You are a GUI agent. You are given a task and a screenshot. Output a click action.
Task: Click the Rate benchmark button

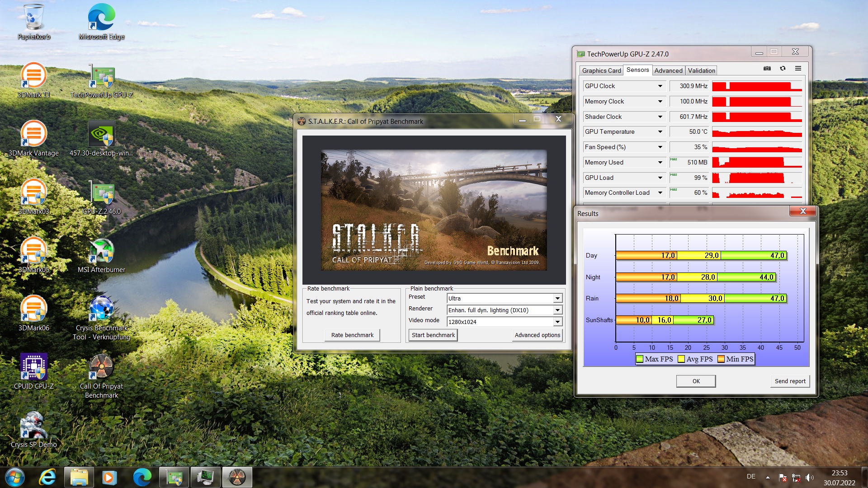[x=352, y=335]
